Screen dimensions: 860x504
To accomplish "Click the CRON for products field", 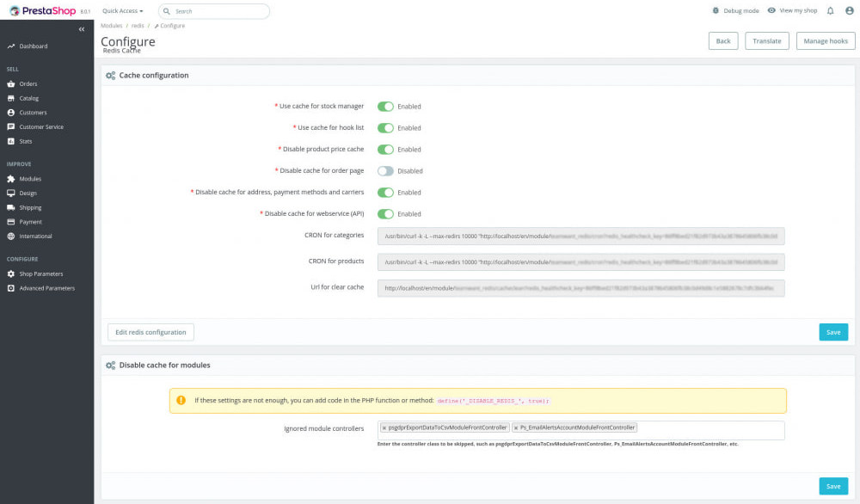I will pyautogui.click(x=580, y=262).
